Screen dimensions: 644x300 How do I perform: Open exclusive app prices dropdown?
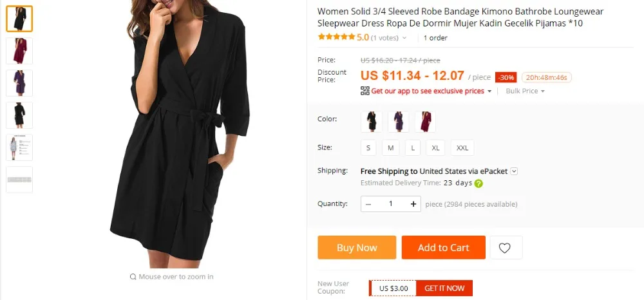pyautogui.click(x=489, y=91)
